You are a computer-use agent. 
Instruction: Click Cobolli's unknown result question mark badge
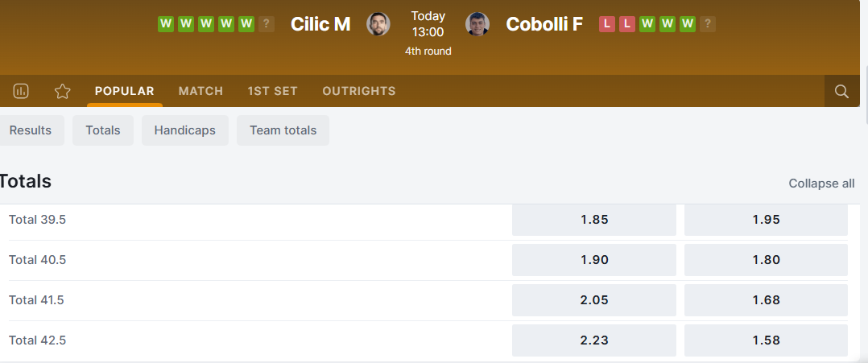point(708,24)
